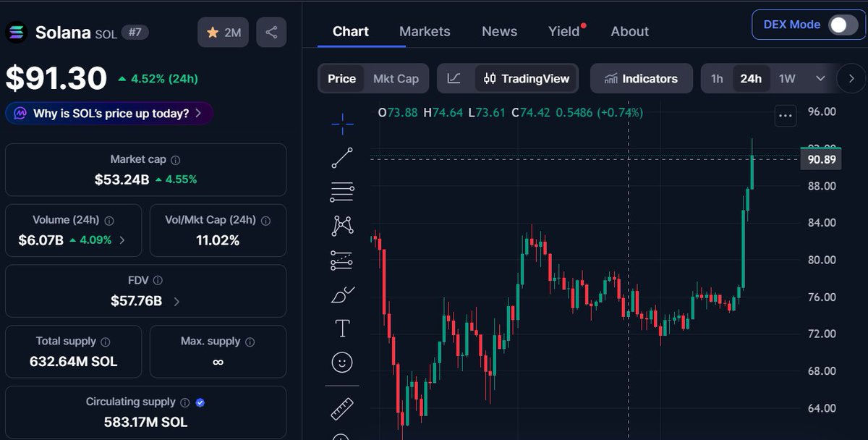Click the 11.02% Vol/Mkt Cap value
Viewport: 868px width, 440px height.
coord(218,240)
